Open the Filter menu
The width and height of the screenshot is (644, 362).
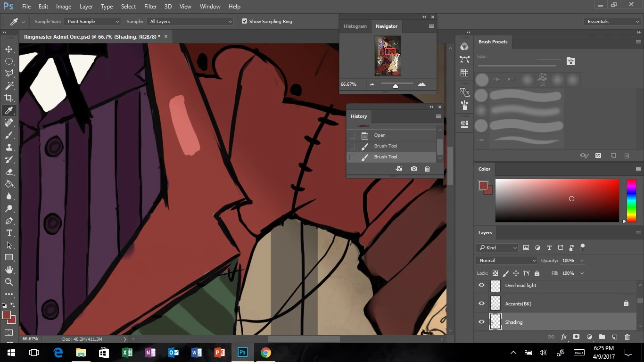150,7
